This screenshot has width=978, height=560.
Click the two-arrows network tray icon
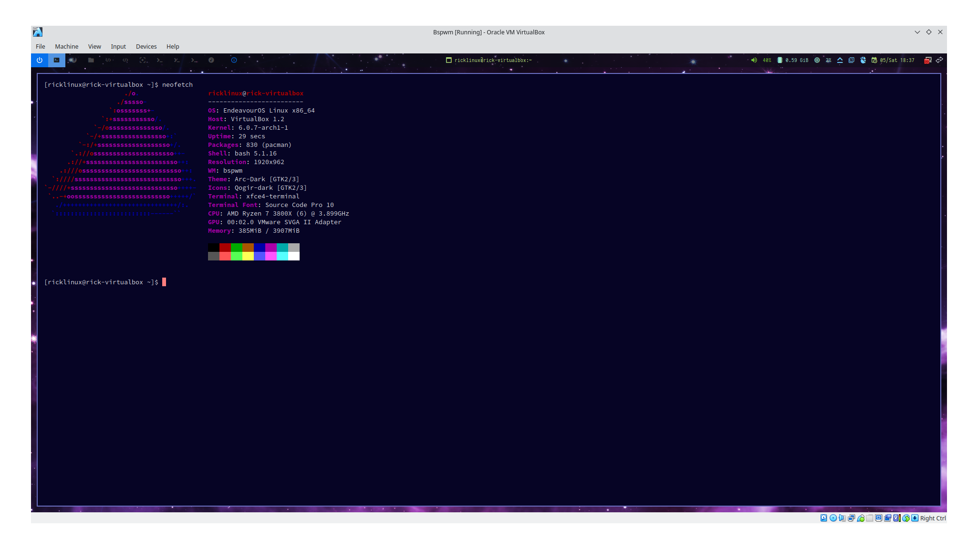pyautogui.click(x=939, y=60)
